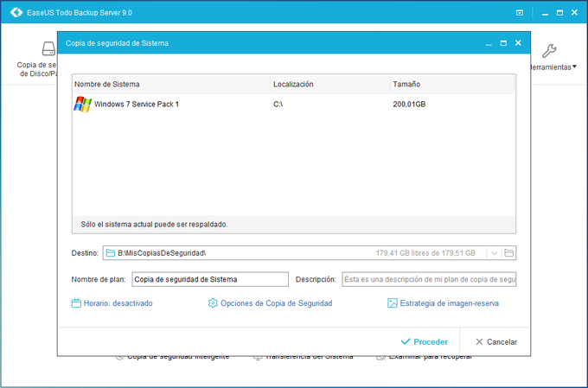Image resolution: width=588 pixels, height=388 pixels.
Task: Click Cancelar to dismiss dialog
Action: [496, 341]
